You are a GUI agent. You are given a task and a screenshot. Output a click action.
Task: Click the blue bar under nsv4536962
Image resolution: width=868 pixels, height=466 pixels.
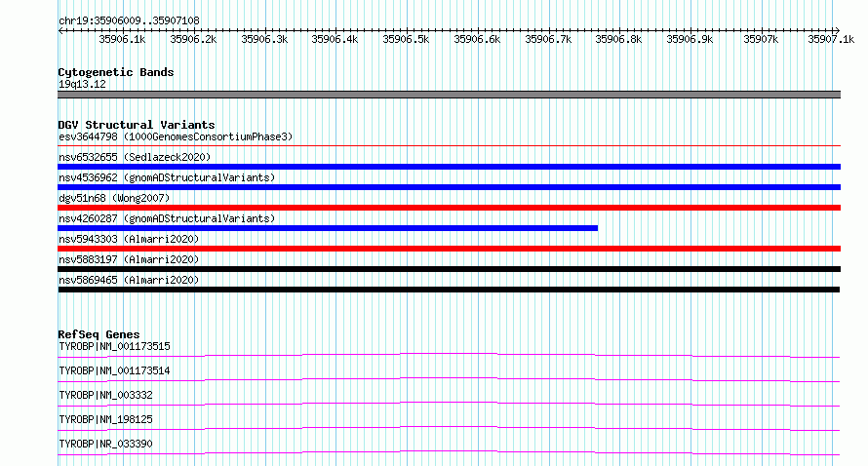point(449,187)
